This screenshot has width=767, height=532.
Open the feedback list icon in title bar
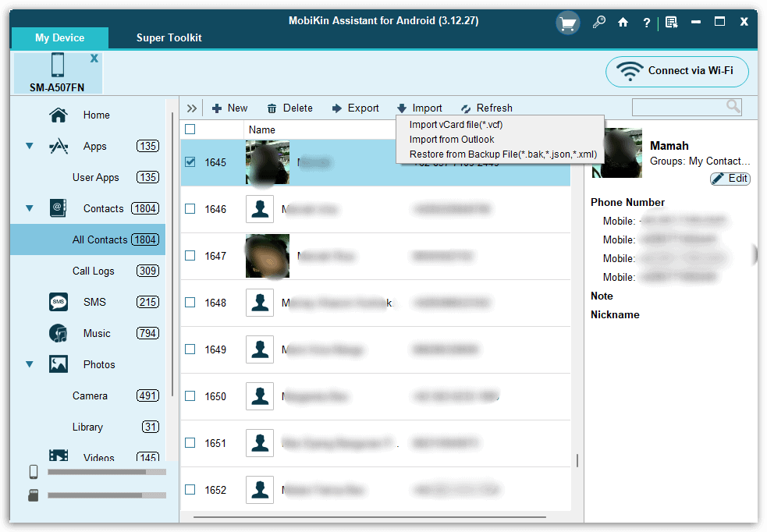tap(672, 22)
